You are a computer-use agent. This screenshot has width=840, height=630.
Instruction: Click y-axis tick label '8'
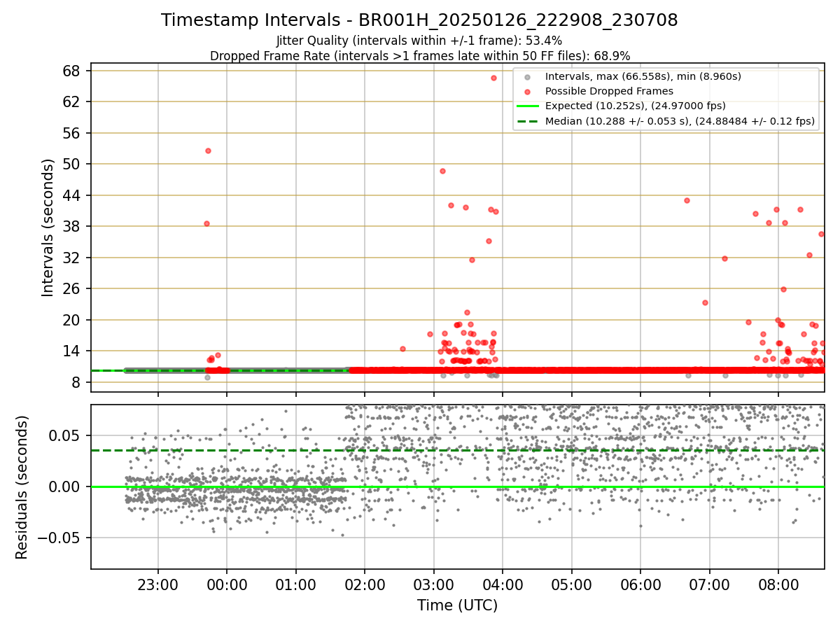pos(76,382)
